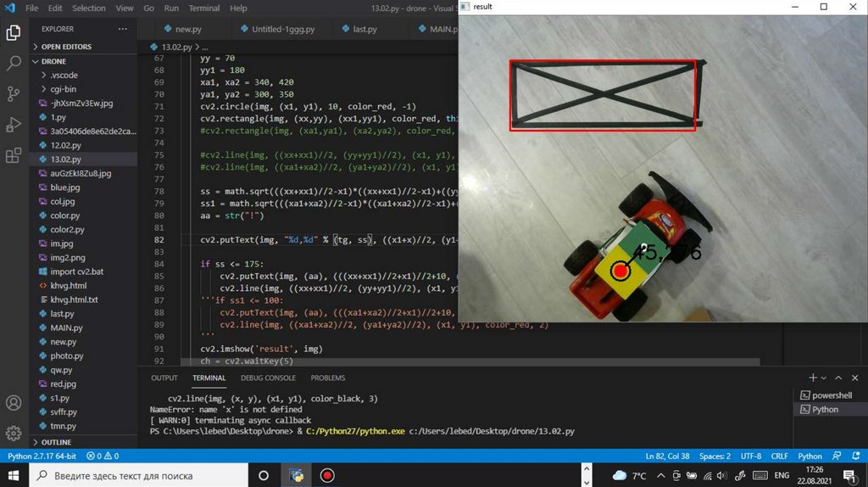
Task: Open MAIN.py in the file explorer
Action: (x=66, y=327)
